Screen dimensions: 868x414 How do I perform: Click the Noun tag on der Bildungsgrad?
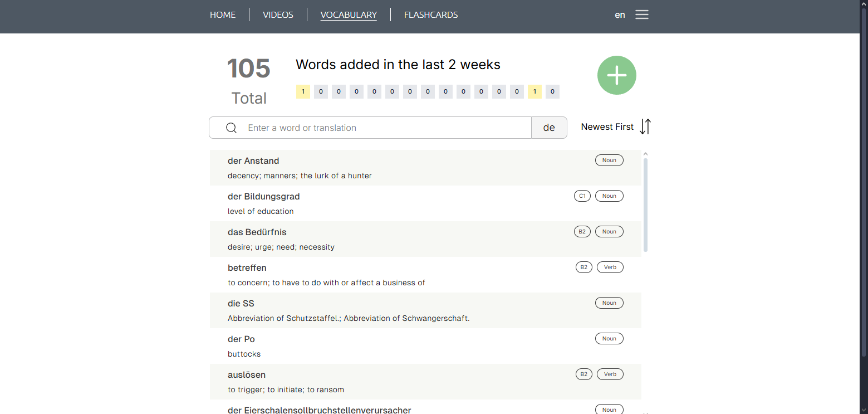pyautogui.click(x=609, y=196)
